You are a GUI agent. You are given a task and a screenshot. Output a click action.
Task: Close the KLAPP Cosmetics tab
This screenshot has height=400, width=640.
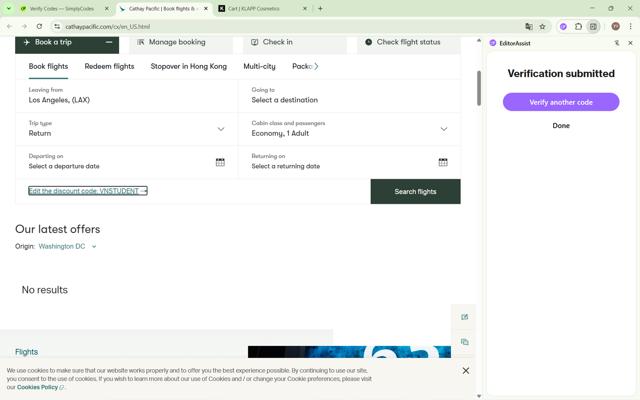(304, 9)
